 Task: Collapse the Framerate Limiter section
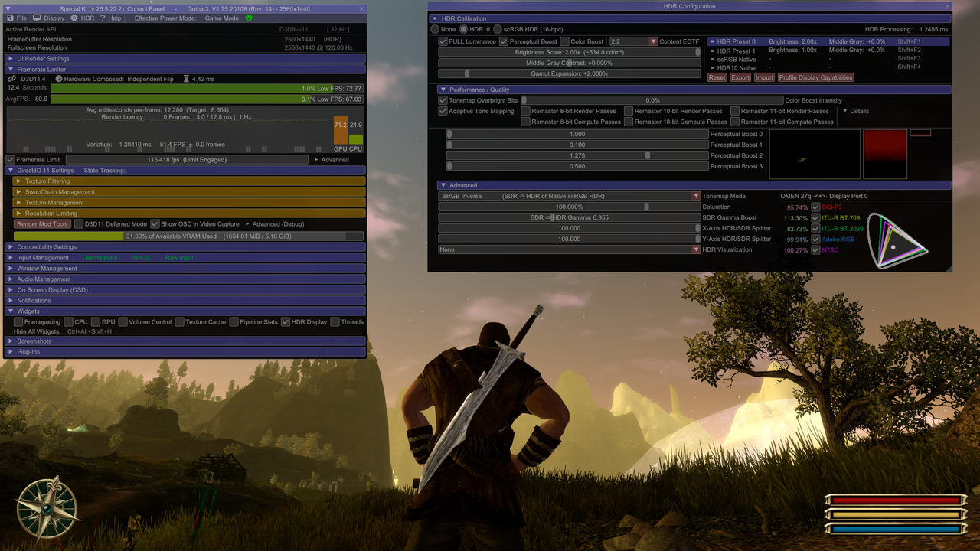(185, 70)
